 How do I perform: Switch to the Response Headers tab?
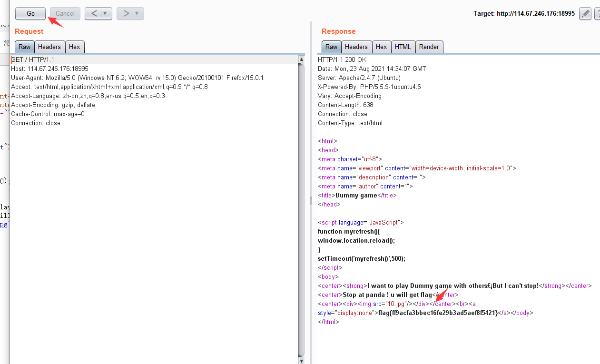(x=356, y=47)
